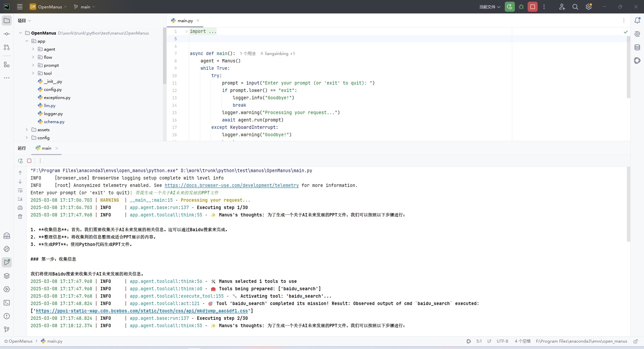Click OpenManus breadcrumb in status bar
644x349 pixels.
pos(18,341)
